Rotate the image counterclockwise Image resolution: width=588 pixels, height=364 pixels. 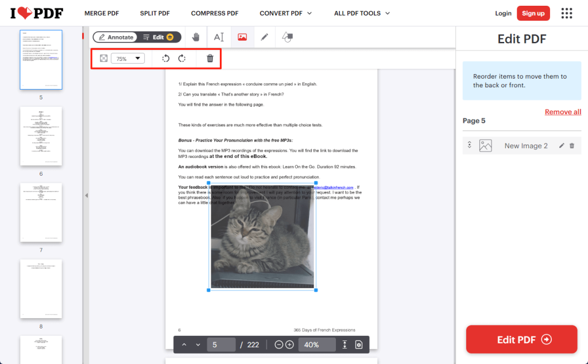[x=165, y=59]
